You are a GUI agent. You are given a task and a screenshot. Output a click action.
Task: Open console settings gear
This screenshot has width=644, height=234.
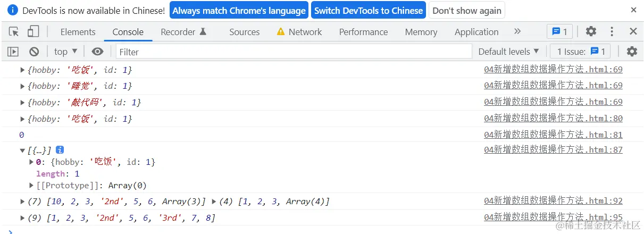coord(632,52)
